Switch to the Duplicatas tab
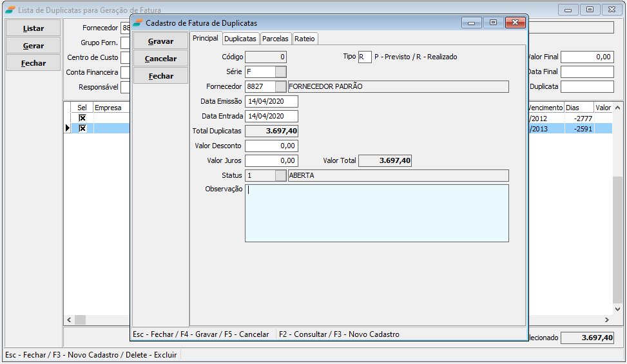This screenshot has height=364, width=627. pos(240,39)
